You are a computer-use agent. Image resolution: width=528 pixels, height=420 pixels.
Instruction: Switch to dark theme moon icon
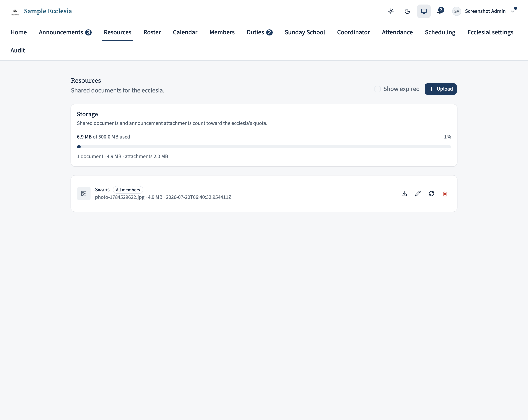tap(407, 11)
